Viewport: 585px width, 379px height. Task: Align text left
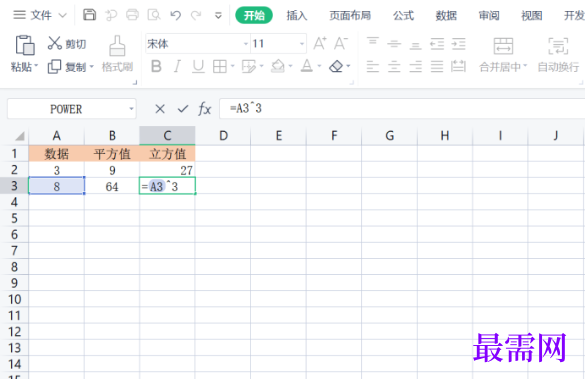[372, 66]
